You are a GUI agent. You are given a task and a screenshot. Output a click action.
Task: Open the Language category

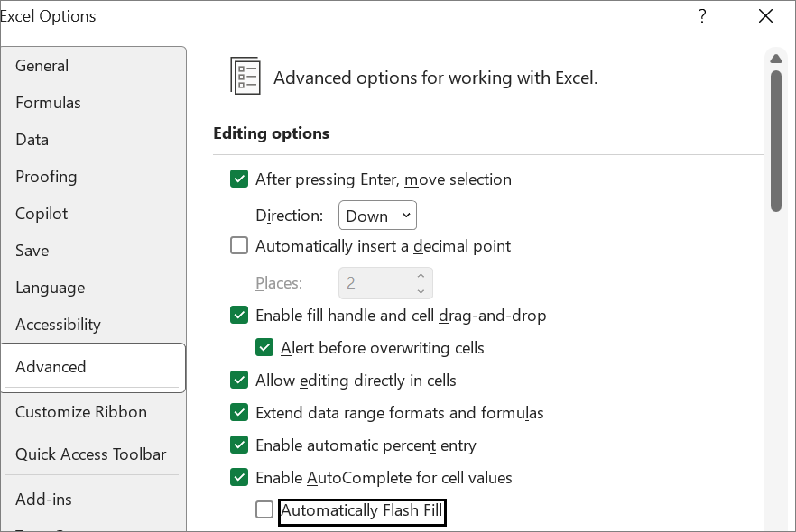pos(51,288)
